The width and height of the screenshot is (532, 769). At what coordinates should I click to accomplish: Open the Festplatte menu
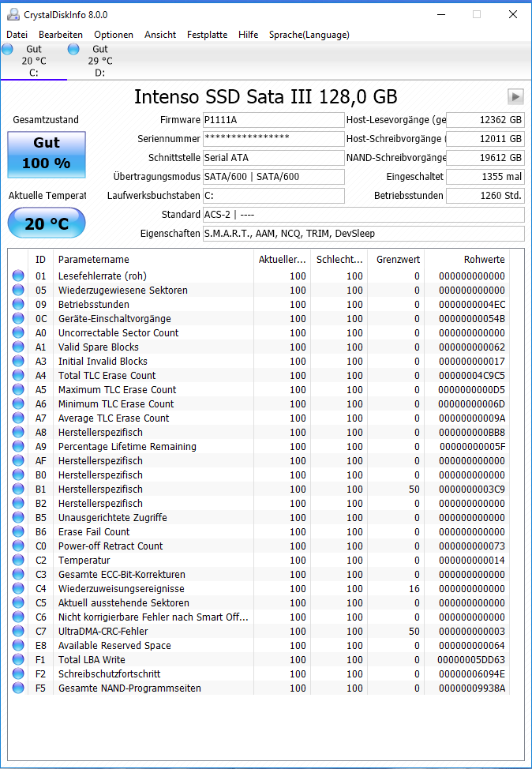tap(207, 35)
